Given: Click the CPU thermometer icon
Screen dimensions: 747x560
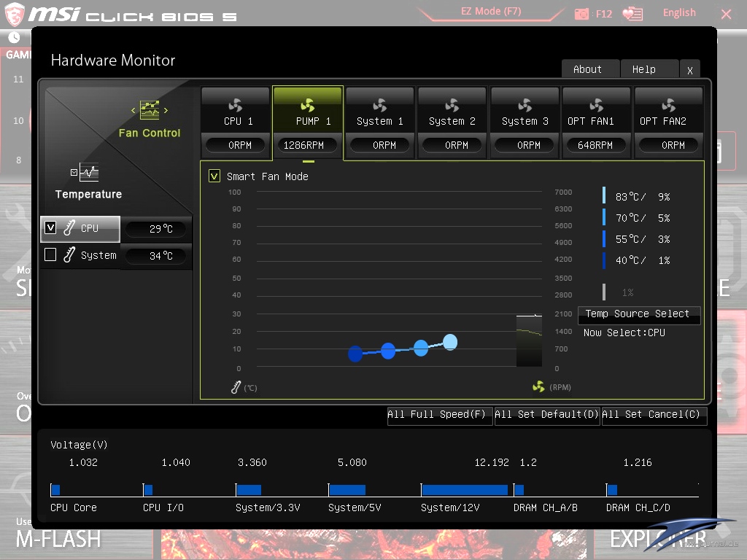Looking at the screenshot, I should pyautogui.click(x=69, y=227).
